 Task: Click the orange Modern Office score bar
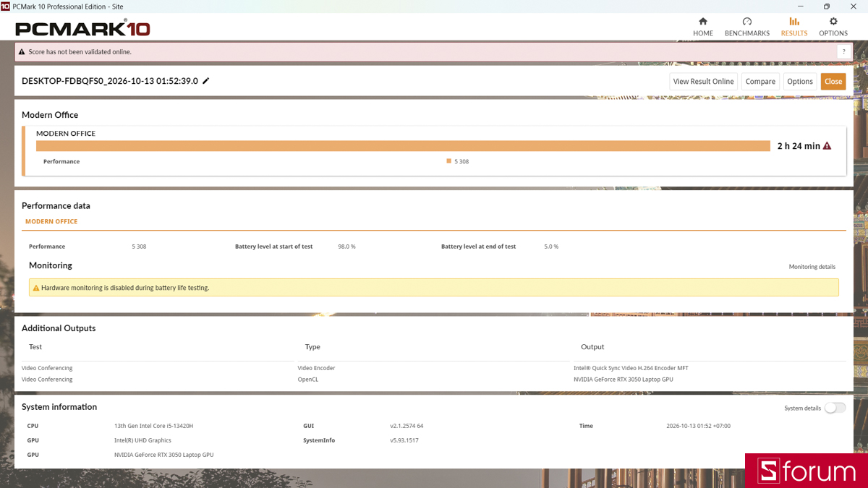pyautogui.click(x=403, y=146)
